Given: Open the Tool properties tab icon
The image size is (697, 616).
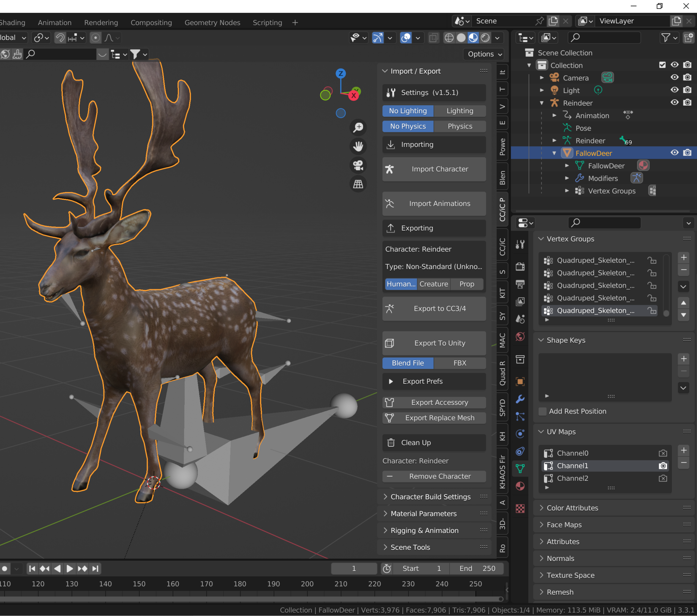Looking at the screenshot, I should tap(520, 245).
